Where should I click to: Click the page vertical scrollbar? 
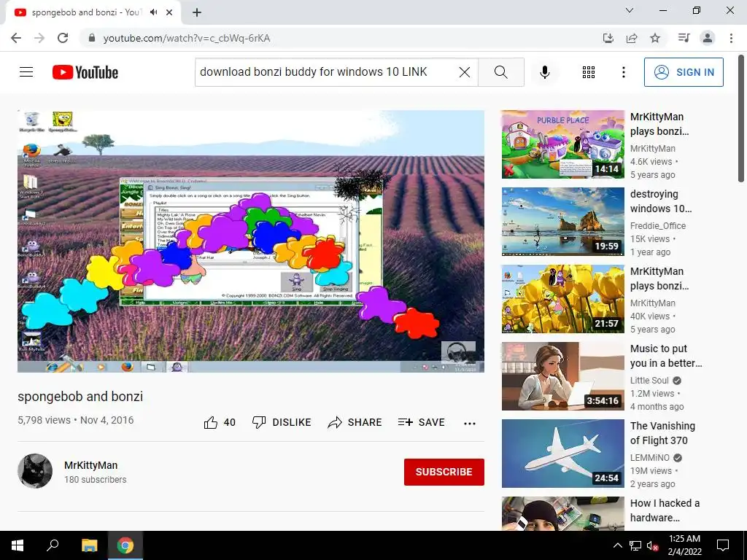[x=741, y=119]
